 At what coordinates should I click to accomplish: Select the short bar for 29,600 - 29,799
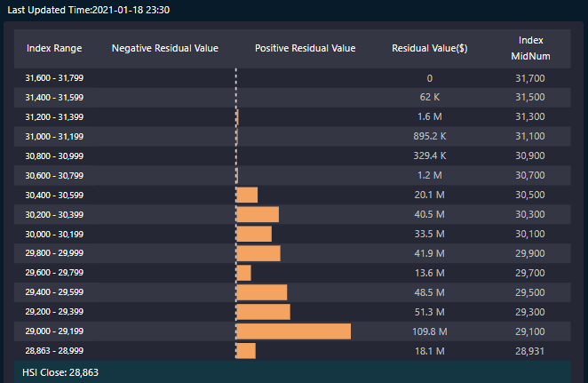243,273
